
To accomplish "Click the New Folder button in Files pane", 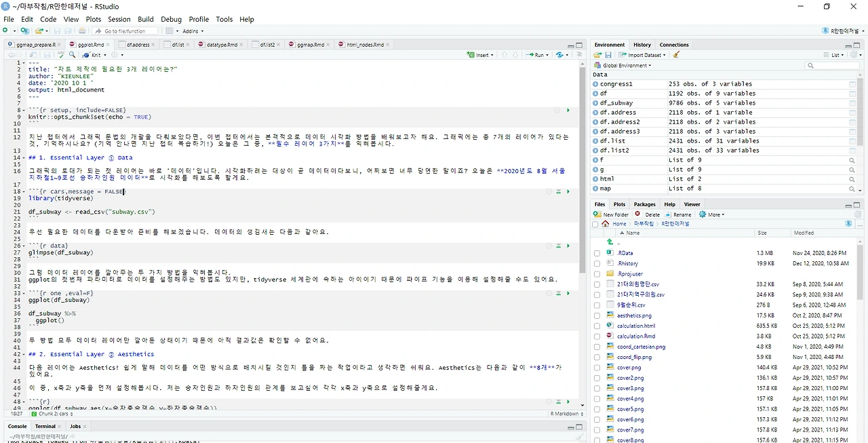I will pyautogui.click(x=612, y=214).
